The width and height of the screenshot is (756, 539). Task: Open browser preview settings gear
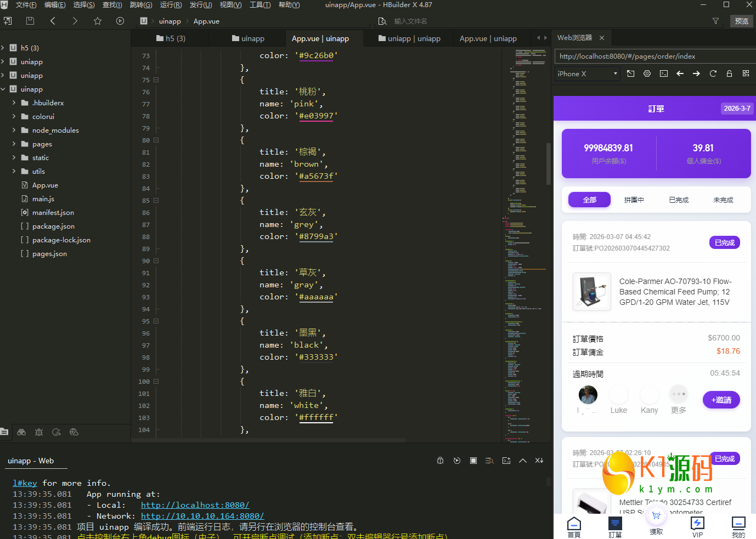pyautogui.click(x=647, y=73)
